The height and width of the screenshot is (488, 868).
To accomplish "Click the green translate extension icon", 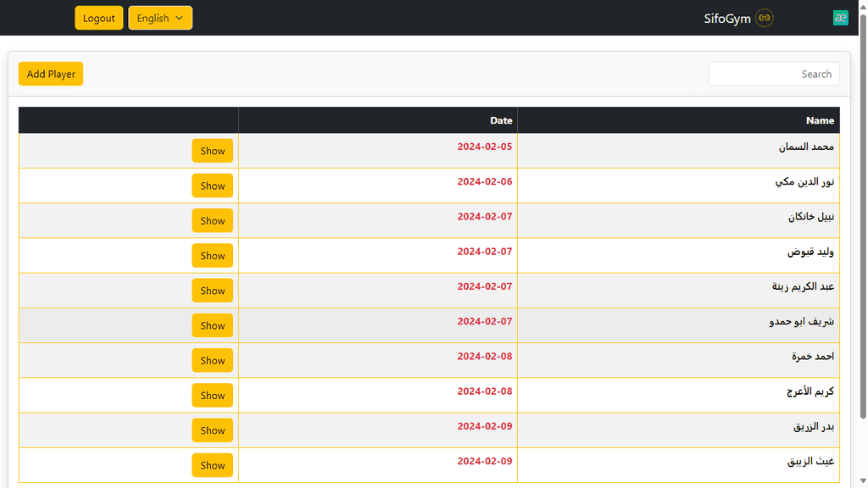I will [x=840, y=18].
